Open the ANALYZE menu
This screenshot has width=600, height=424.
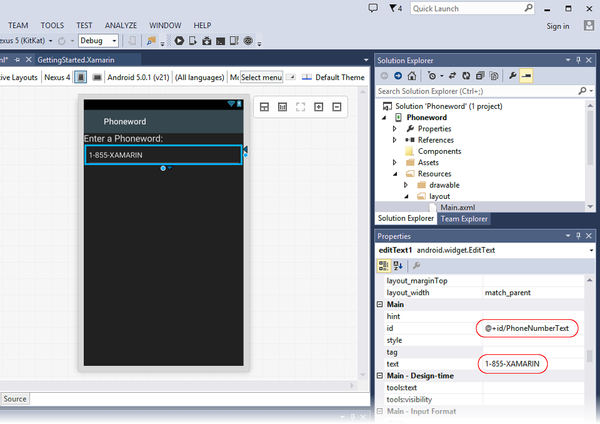(121, 24)
